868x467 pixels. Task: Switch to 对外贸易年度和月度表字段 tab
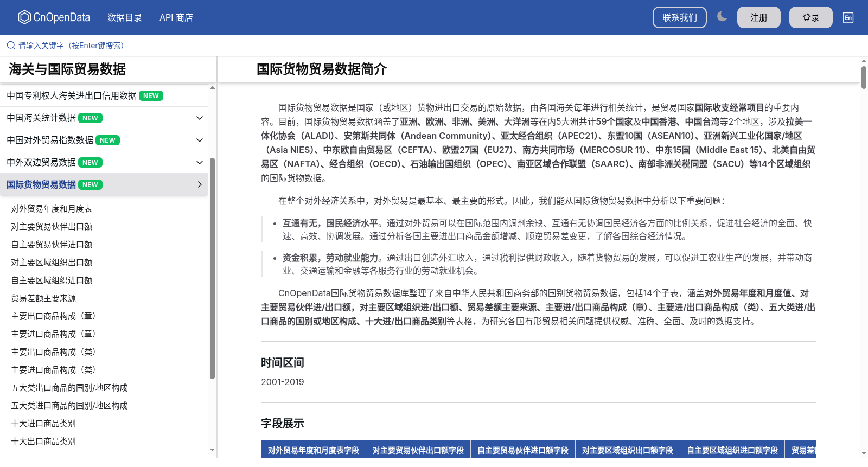tap(314, 450)
